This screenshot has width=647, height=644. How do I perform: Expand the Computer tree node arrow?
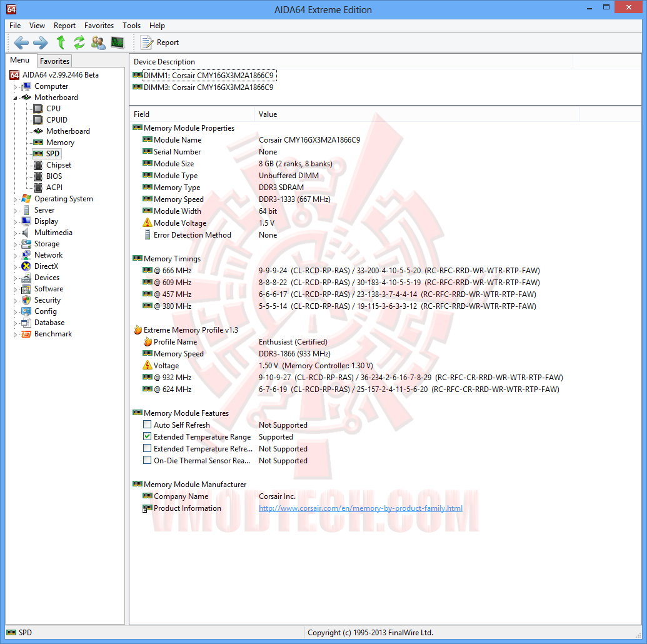[x=15, y=87]
